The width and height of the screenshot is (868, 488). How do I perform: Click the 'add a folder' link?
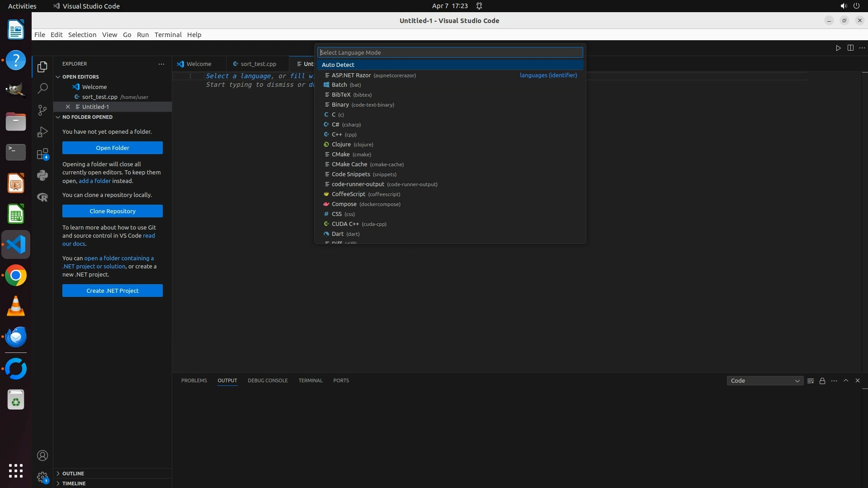point(94,181)
